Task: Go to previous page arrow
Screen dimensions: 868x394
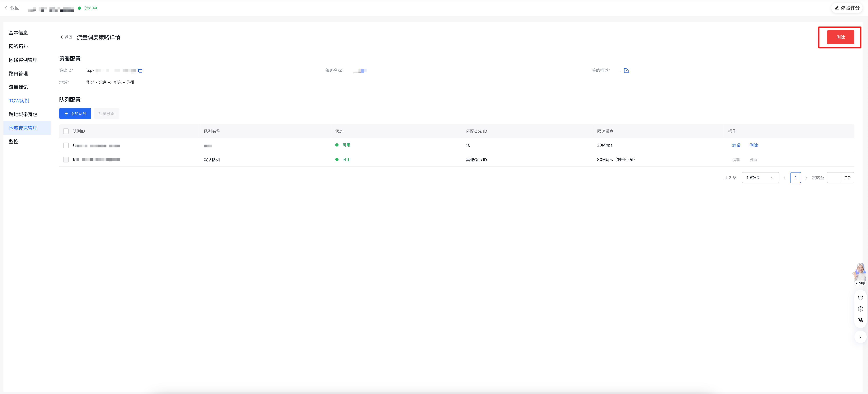Action: [784, 178]
